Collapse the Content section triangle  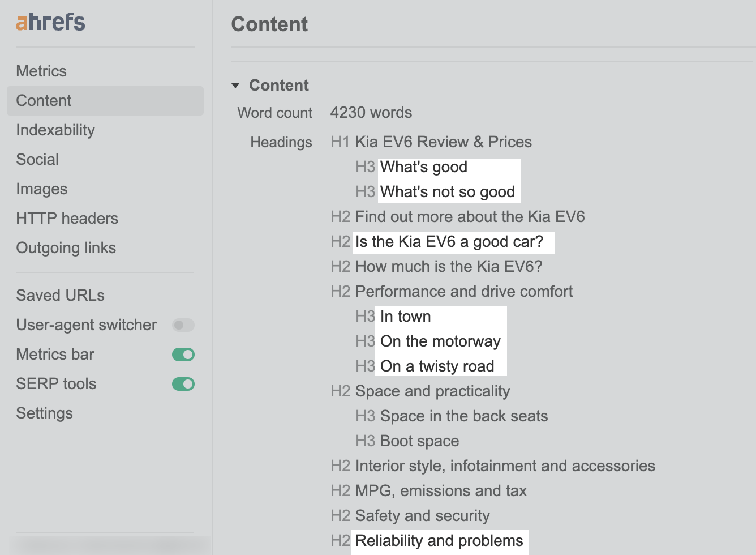point(236,86)
